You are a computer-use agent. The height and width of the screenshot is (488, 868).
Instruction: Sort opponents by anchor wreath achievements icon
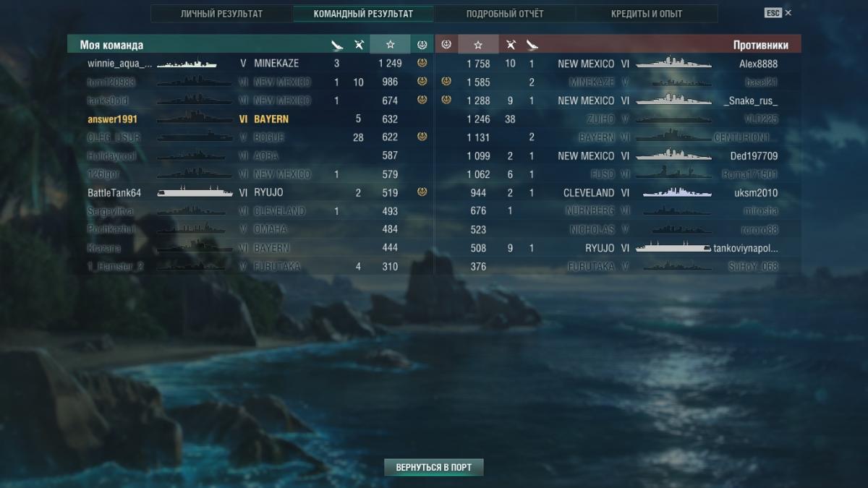[x=446, y=45]
